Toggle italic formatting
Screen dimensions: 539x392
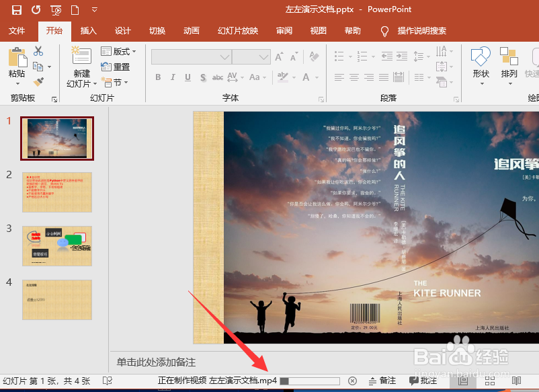point(173,77)
